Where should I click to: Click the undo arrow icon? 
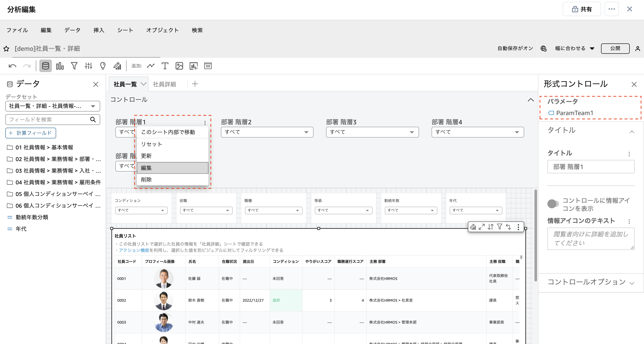(x=12, y=66)
